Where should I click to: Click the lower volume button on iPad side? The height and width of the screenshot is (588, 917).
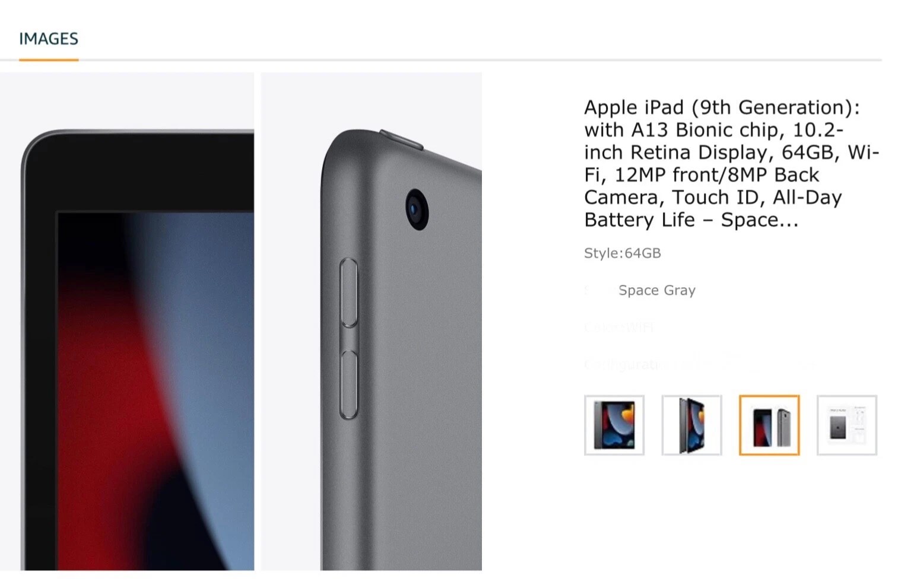349,384
